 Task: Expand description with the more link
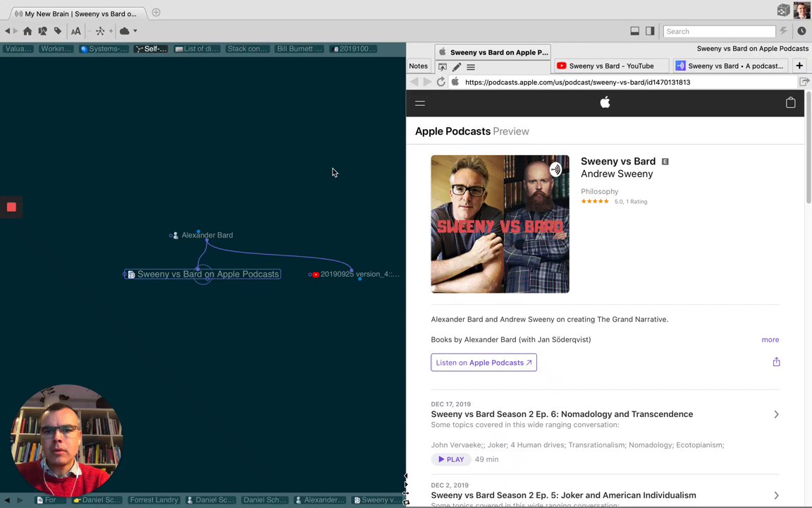(770, 339)
